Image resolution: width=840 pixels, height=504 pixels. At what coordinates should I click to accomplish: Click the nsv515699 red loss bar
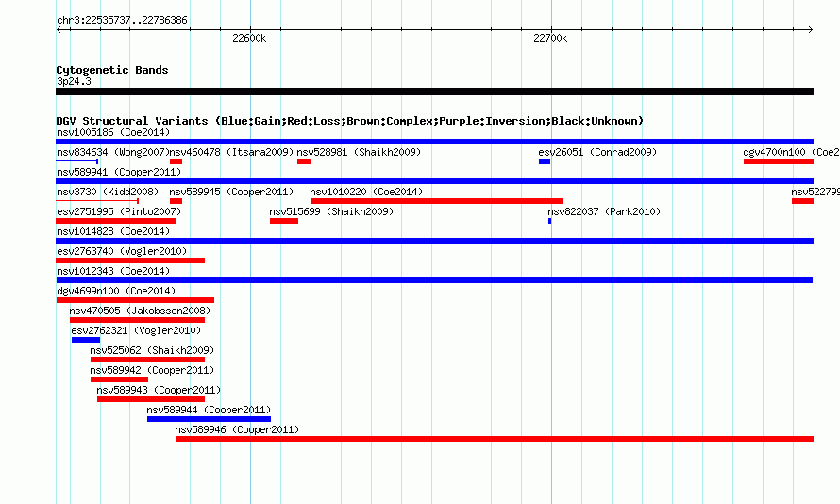click(x=284, y=221)
